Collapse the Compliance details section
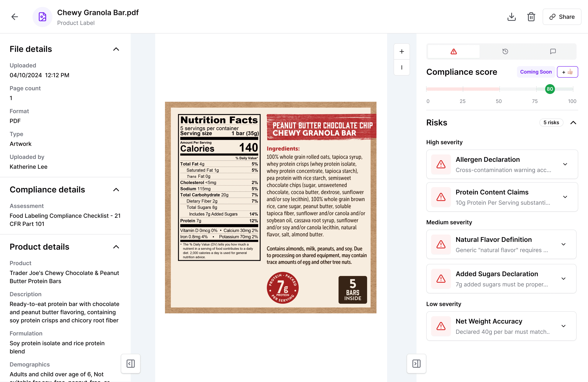This screenshot has height=382, width=588. point(116,190)
